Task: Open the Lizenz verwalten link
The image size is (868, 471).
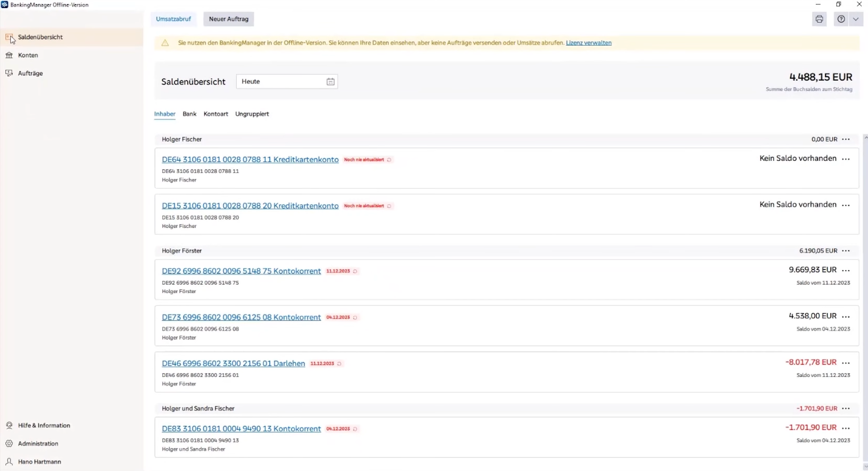Action: 588,43
